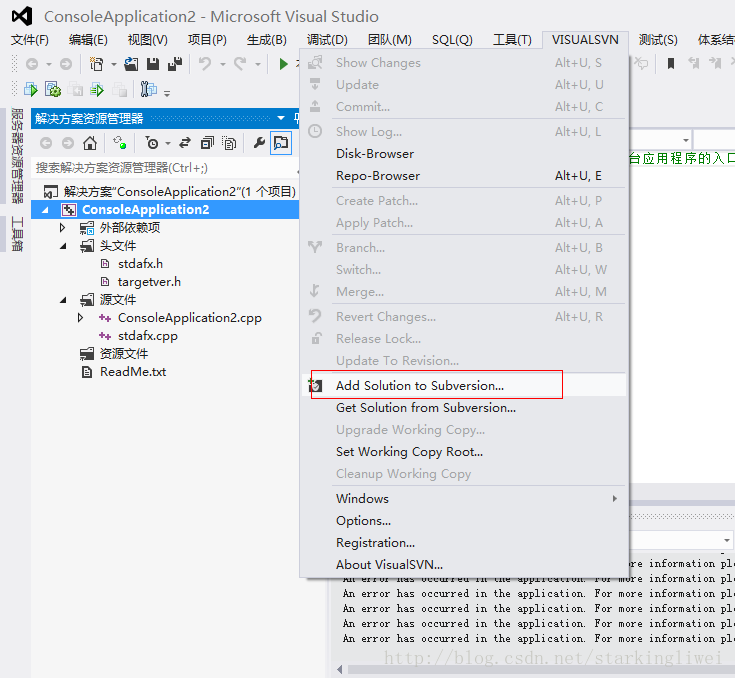Open the New Project dropdown arrow
The width and height of the screenshot is (735, 678).
(113, 64)
